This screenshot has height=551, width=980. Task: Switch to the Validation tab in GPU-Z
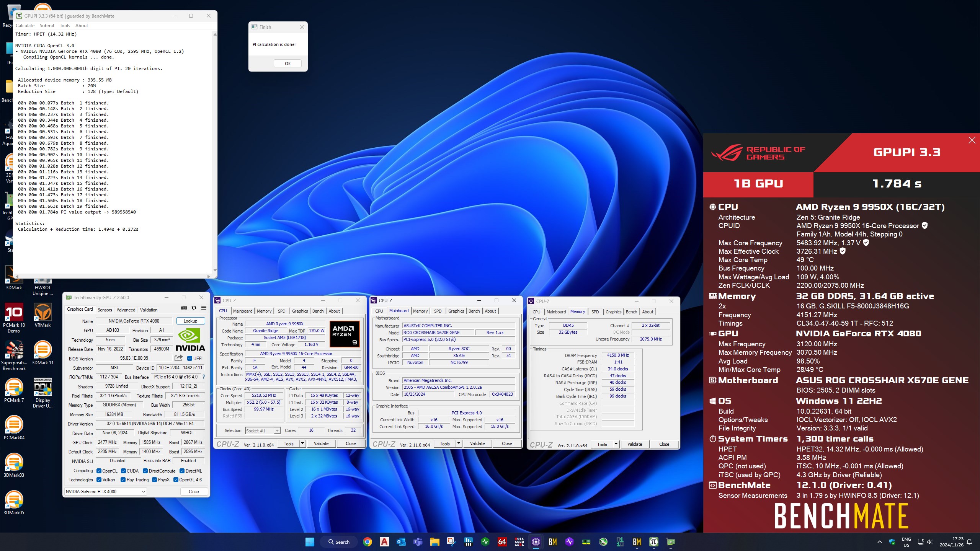[149, 310]
